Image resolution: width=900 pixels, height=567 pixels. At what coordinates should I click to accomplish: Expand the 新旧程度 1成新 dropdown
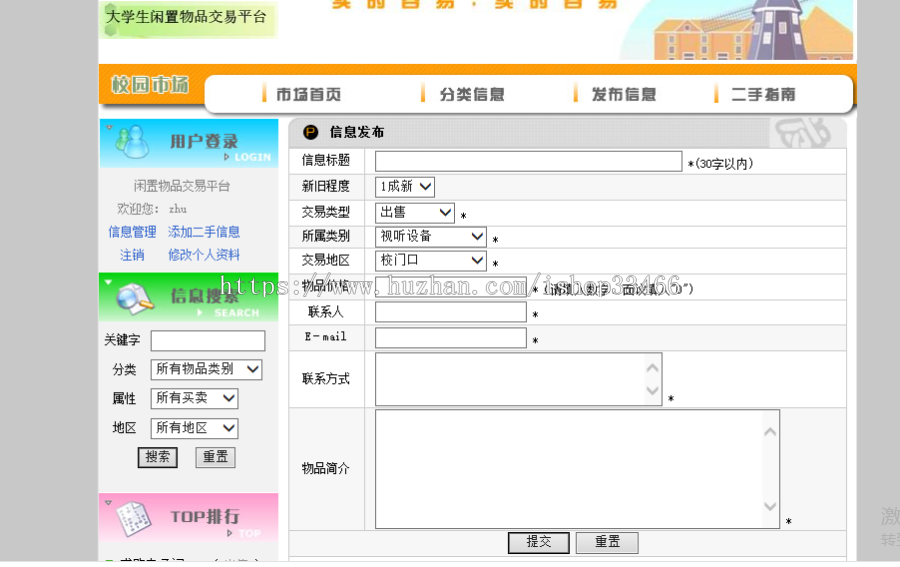point(405,187)
